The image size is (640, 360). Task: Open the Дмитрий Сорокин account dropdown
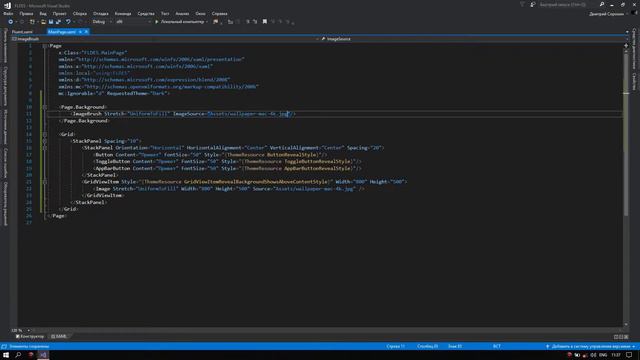[x=609, y=14]
